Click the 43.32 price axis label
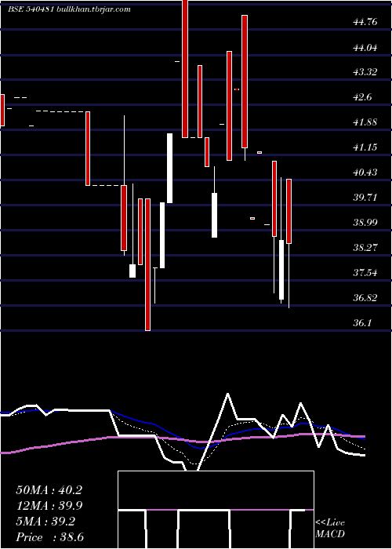Viewport: 392px width, 549px height. pyautogui.click(x=365, y=72)
